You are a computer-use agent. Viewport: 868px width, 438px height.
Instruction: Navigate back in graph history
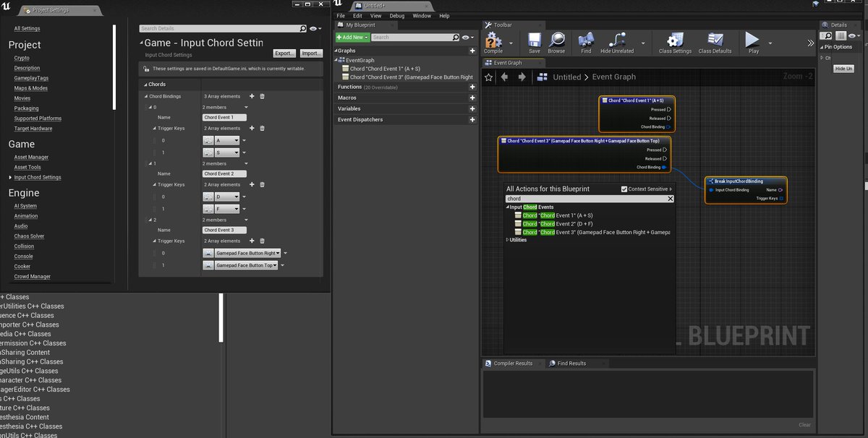[x=505, y=77]
